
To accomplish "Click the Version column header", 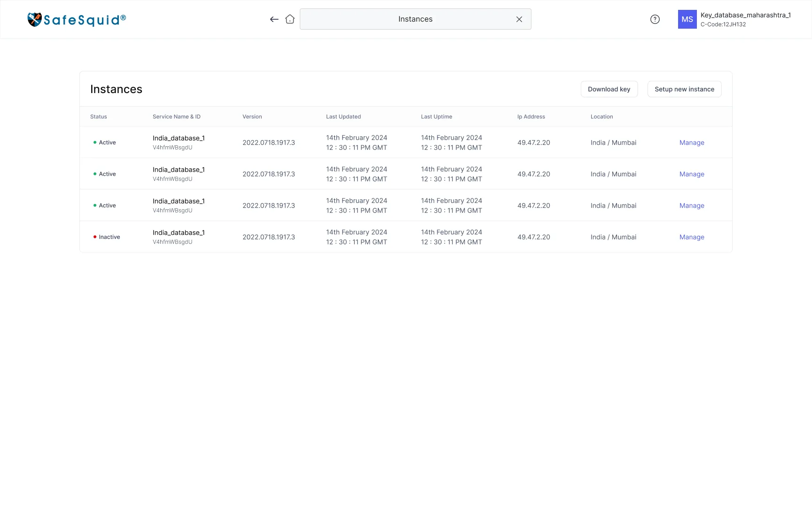I will pos(252,117).
